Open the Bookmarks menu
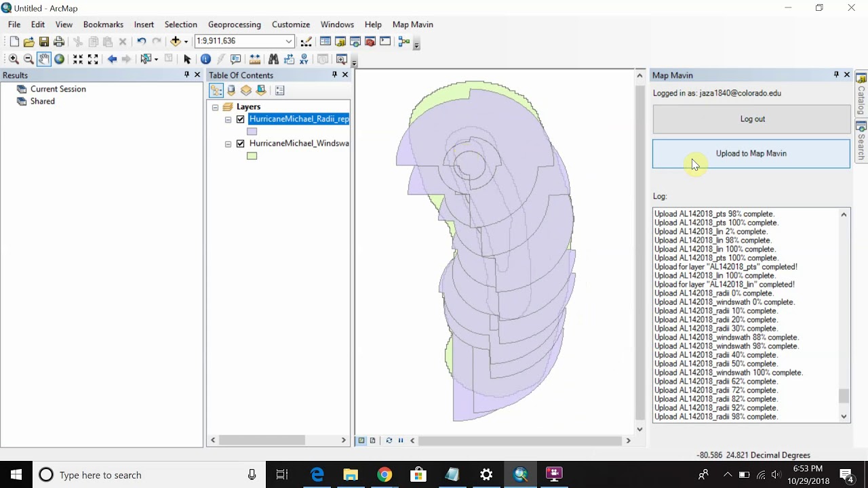Viewport: 868px width, 488px height. pos(103,24)
